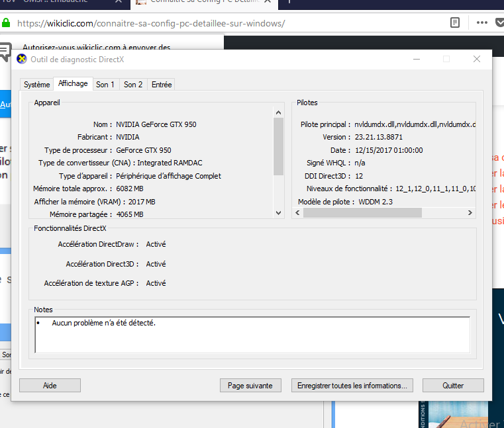Click the Quitter button

click(x=453, y=385)
